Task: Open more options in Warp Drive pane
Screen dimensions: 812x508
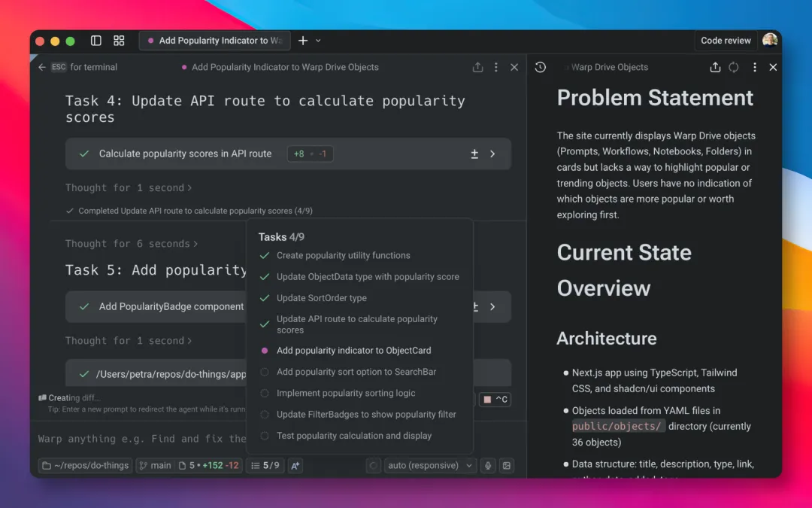Action: [x=755, y=67]
